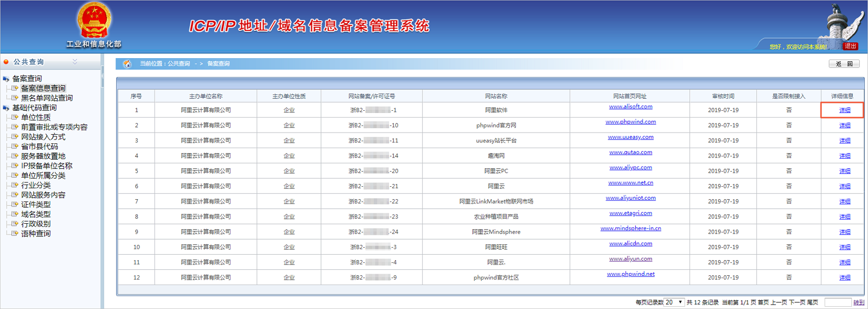Open 详细 details for 阿里软件 row

tap(845, 110)
